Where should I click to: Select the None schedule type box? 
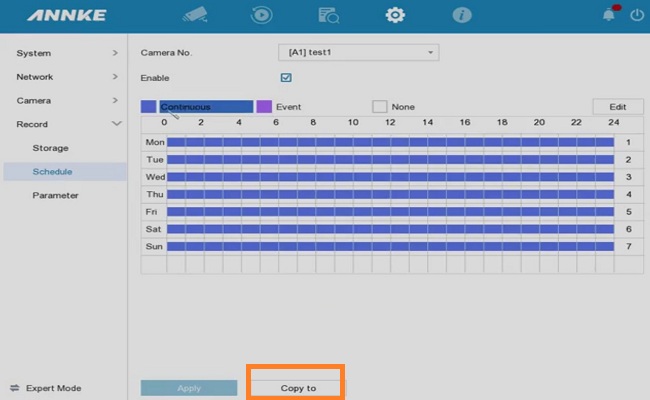click(x=379, y=106)
